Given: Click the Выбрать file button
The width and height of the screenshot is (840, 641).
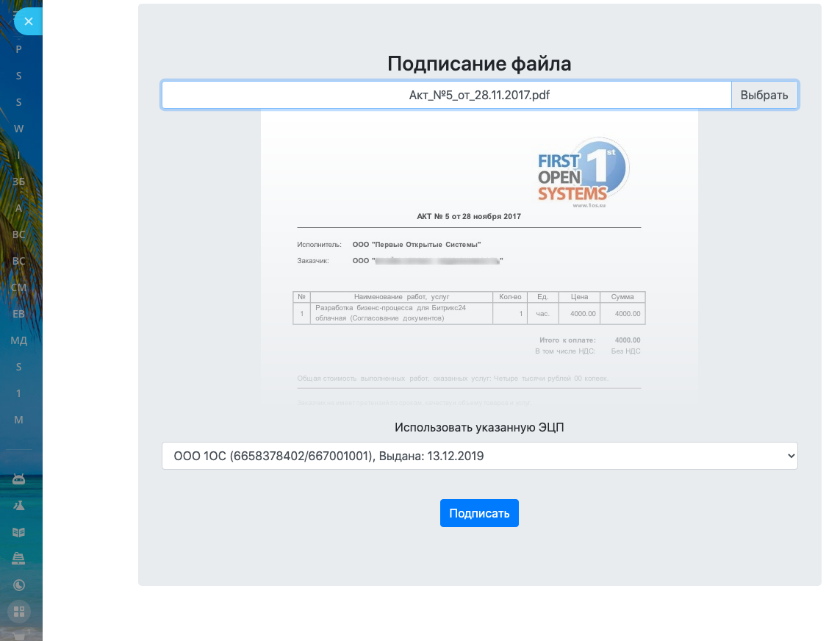Looking at the screenshot, I should [764, 95].
